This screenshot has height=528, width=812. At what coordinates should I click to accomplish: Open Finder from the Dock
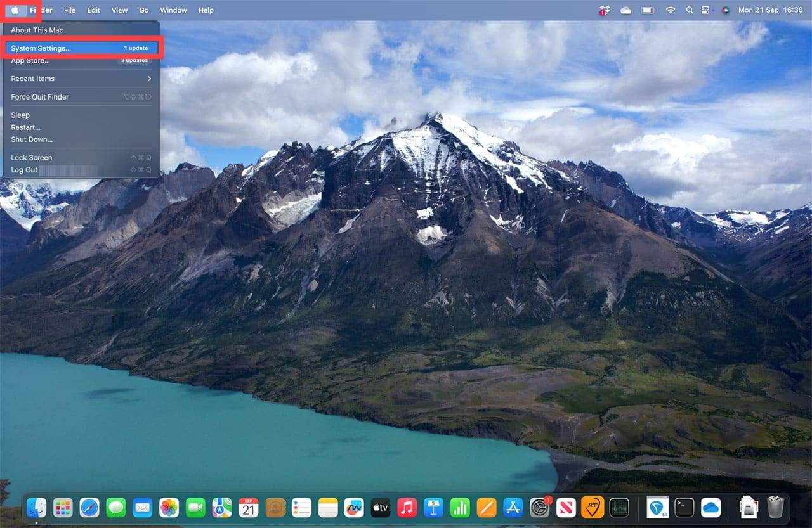pyautogui.click(x=36, y=507)
